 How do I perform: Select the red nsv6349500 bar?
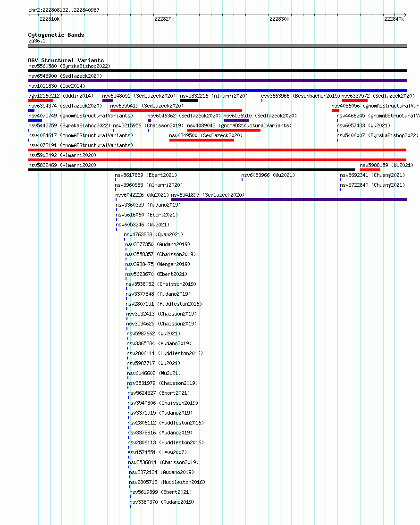point(202,140)
